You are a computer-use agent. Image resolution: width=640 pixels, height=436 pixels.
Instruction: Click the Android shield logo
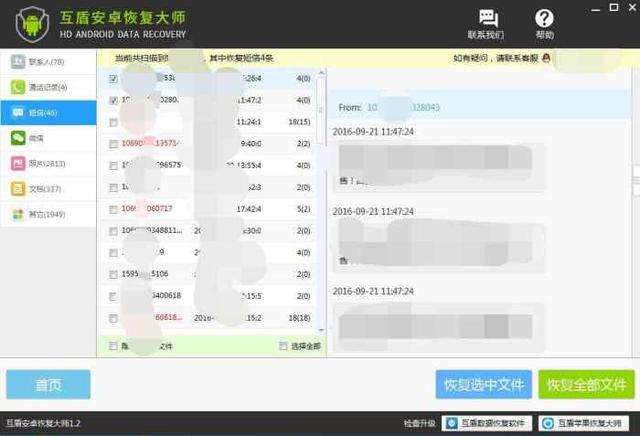coord(33,24)
